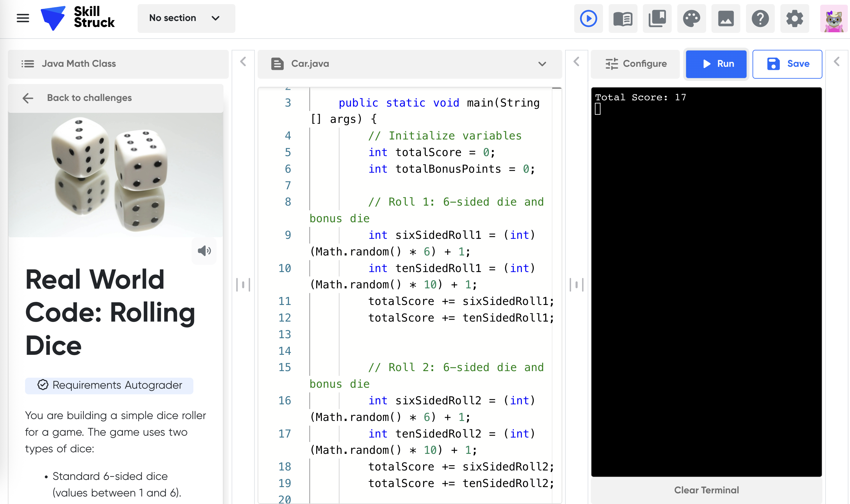
Task: Click the Car.java file document icon
Action: (x=277, y=64)
